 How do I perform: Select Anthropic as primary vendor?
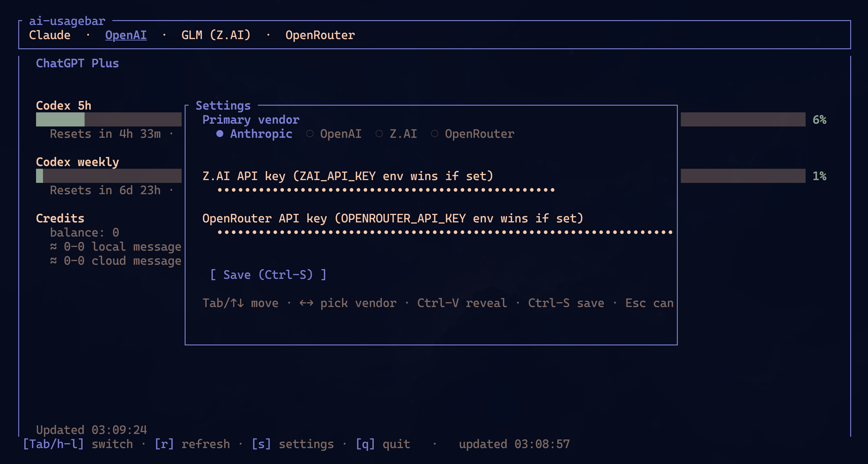coord(254,134)
